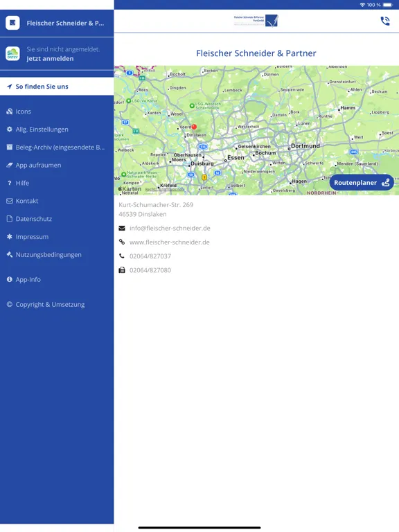The height and width of the screenshot is (532, 399).
Task: Click the asterisk icon beside Impressum
Action: (10, 237)
